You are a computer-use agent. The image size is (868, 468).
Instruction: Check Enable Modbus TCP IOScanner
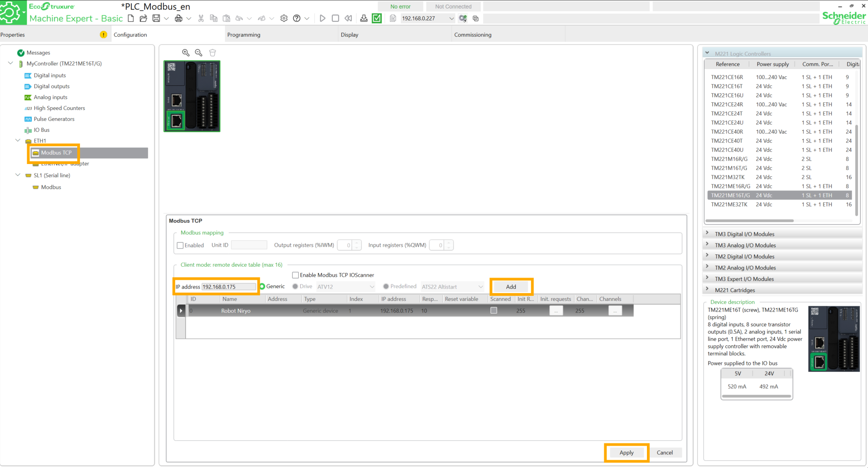296,275
